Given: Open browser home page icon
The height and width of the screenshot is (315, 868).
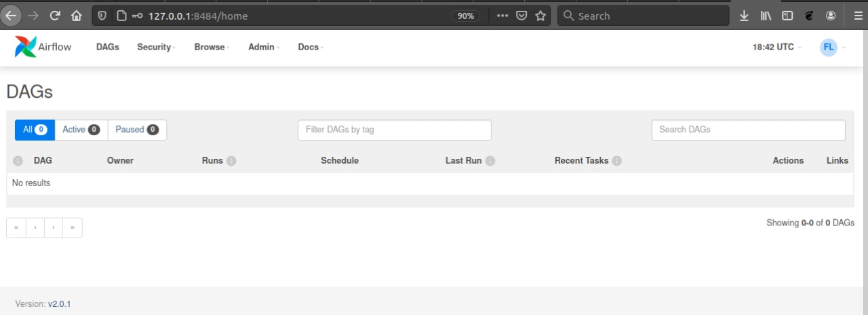Looking at the screenshot, I should [x=76, y=16].
